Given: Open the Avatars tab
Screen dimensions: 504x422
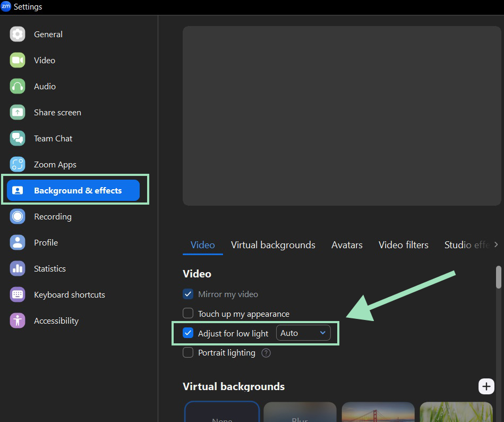Looking at the screenshot, I should tap(347, 245).
